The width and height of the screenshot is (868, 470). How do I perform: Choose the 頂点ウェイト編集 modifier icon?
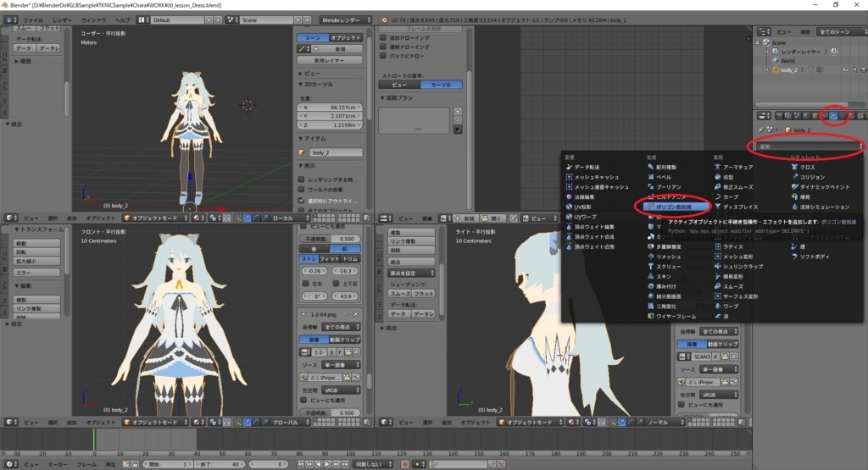pyautogui.click(x=569, y=227)
